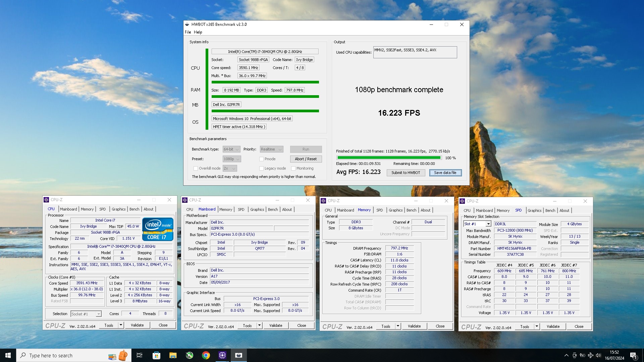Select About tab in the SPD CPU-Z window

pos(564,210)
